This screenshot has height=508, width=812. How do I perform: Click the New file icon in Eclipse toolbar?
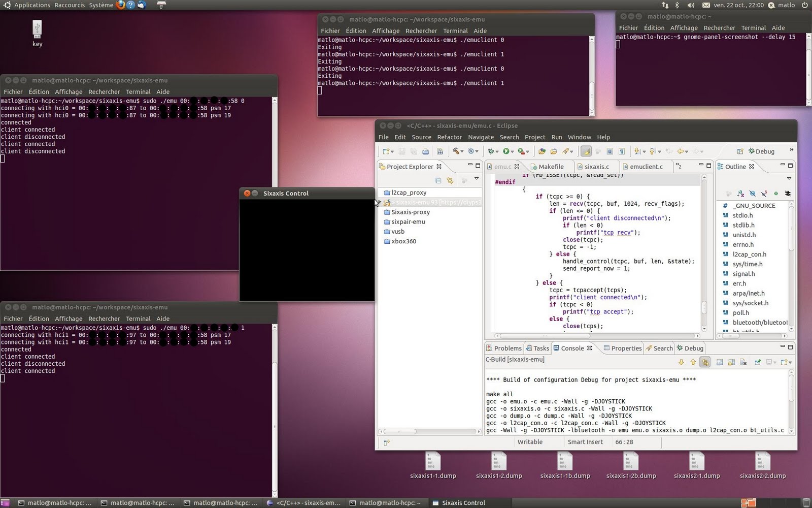386,151
